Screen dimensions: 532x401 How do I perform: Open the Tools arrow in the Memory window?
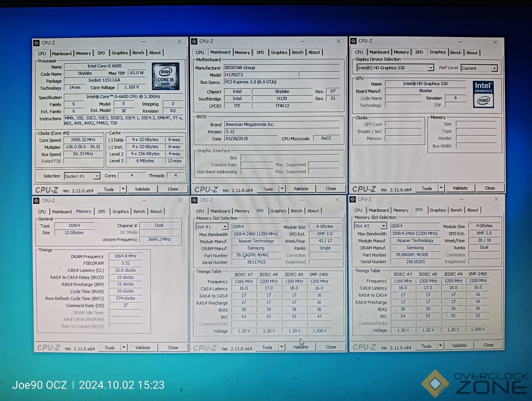pyautogui.click(x=123, y=348)
